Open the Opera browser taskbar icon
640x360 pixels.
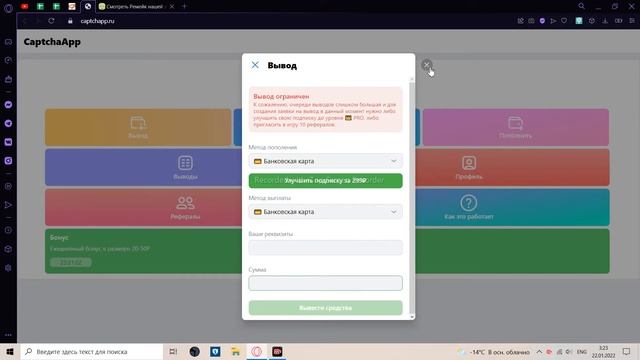[257, 351]
